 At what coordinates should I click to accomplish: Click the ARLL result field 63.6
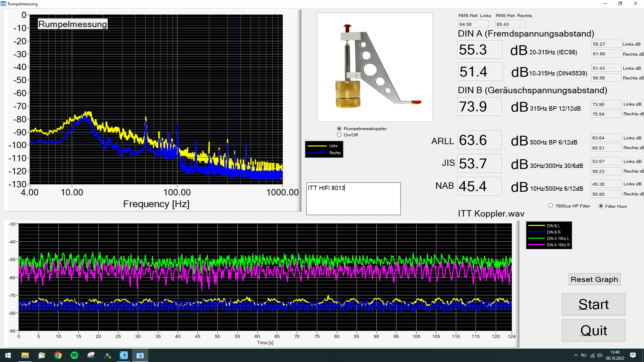point(479,140)
